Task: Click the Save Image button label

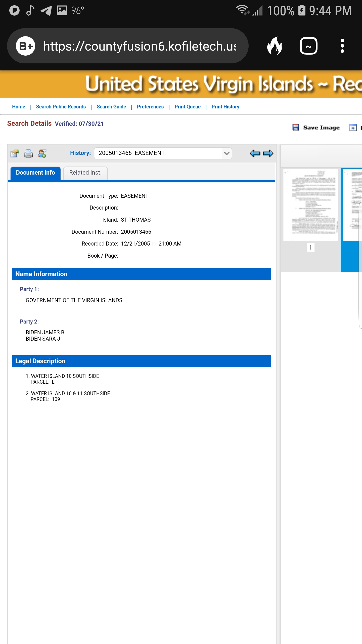Action: [x=322, y=128]
